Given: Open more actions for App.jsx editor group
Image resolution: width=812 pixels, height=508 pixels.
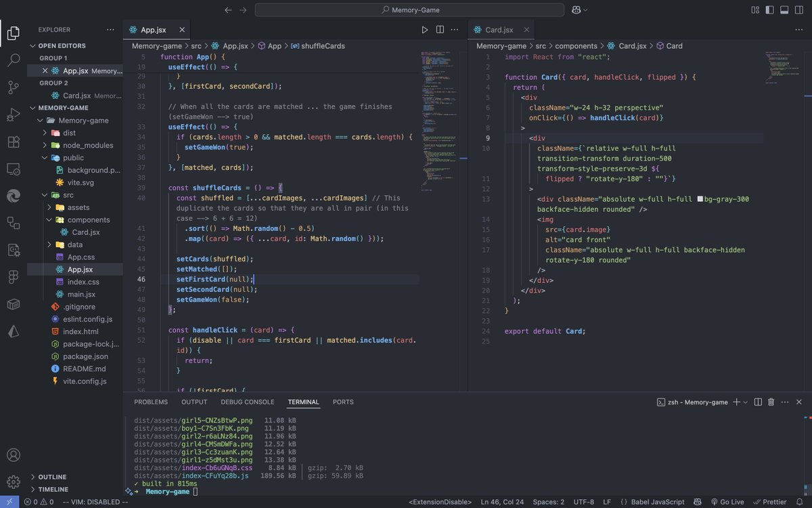Looking at the screenshot, I should [x=455, y=30].
